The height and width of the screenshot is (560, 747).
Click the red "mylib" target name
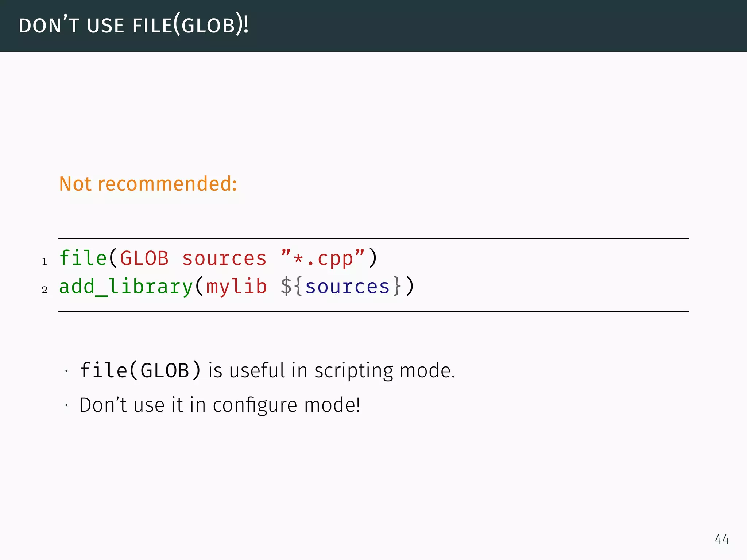click(236, 287)
